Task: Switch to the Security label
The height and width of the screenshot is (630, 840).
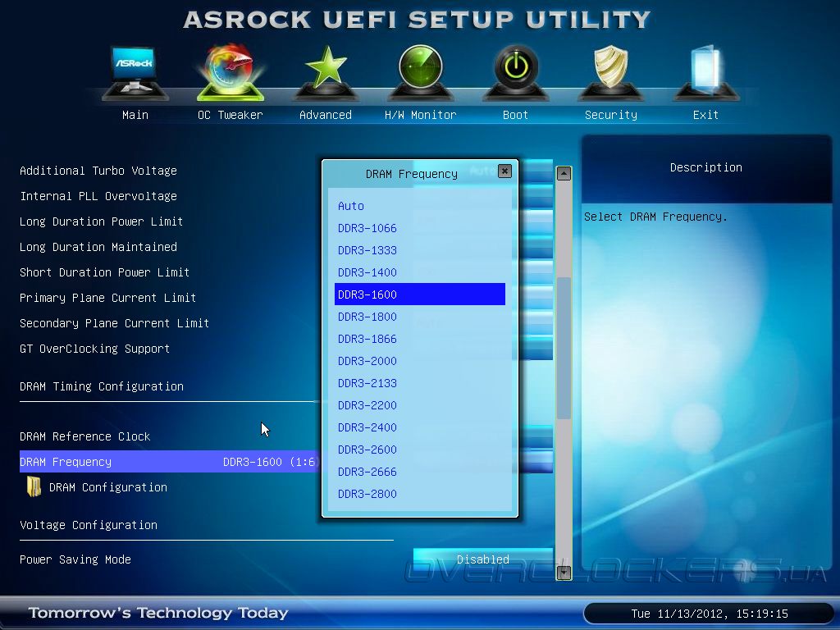Action: point(610,115)
